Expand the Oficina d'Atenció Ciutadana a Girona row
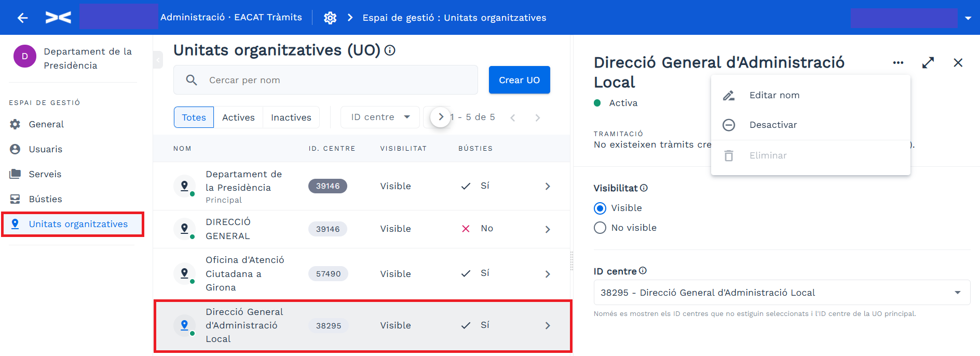 coord(362,274)
